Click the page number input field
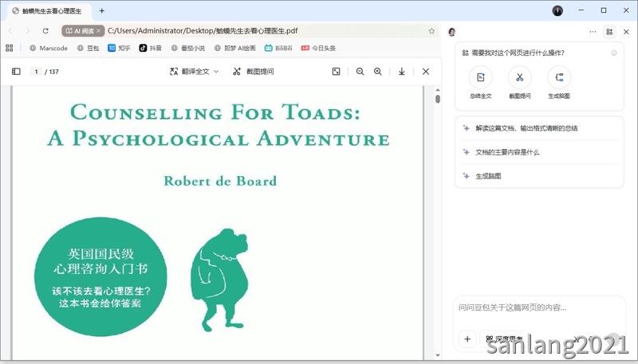 click(36, 72)
